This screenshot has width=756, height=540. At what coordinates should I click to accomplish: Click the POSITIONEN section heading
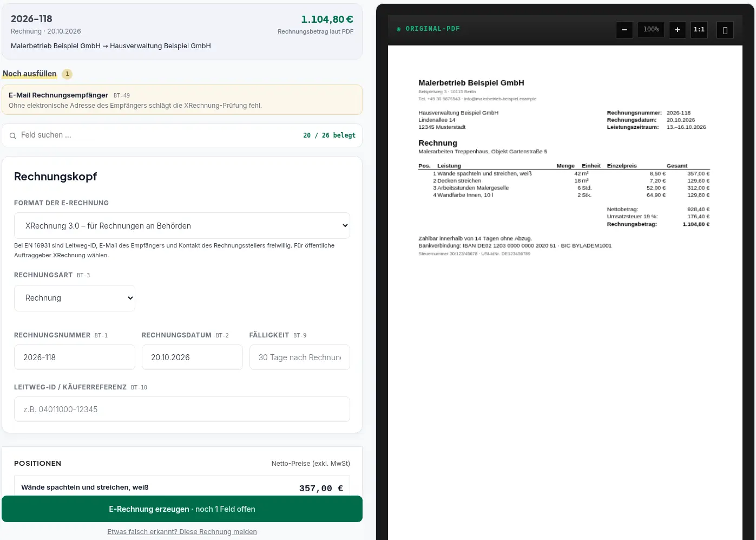coord(37,464)
